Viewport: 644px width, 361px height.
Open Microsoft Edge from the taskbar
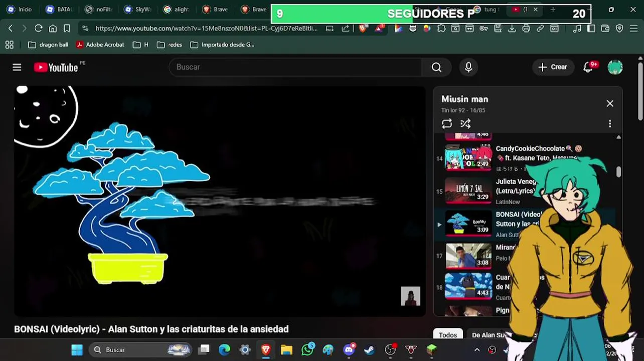pyautogui.click(x=224, y=350)
